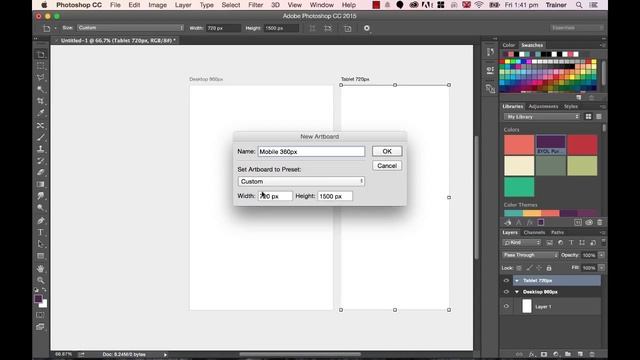The image size is (640, 360).
Task: Switch to the Color tab
Action: (x=509, y=45)
